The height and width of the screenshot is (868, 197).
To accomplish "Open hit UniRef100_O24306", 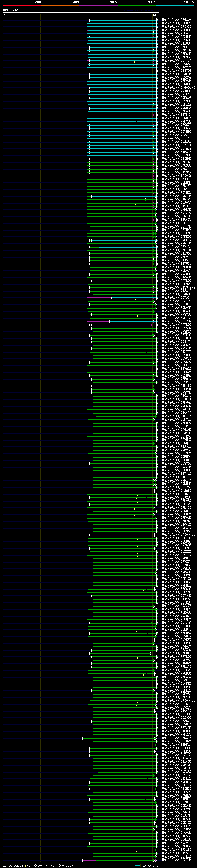I will (x=176, y=20).
